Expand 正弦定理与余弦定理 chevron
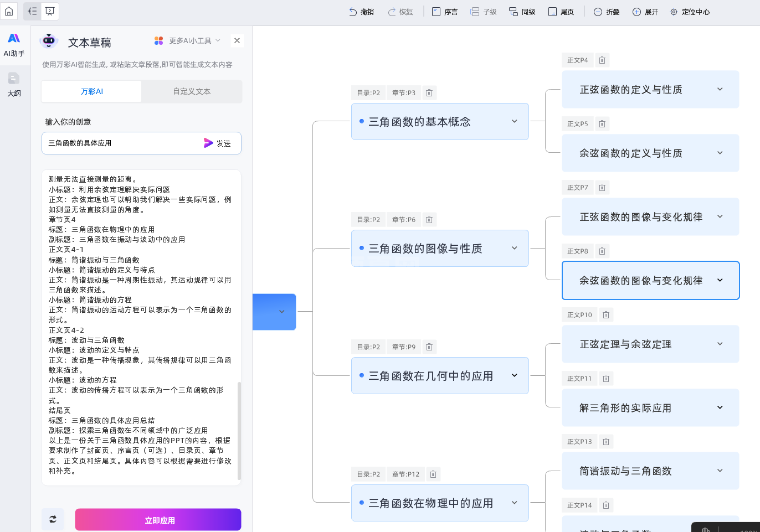The height and width of the screenshot is (532, 760). click(720, 344)
